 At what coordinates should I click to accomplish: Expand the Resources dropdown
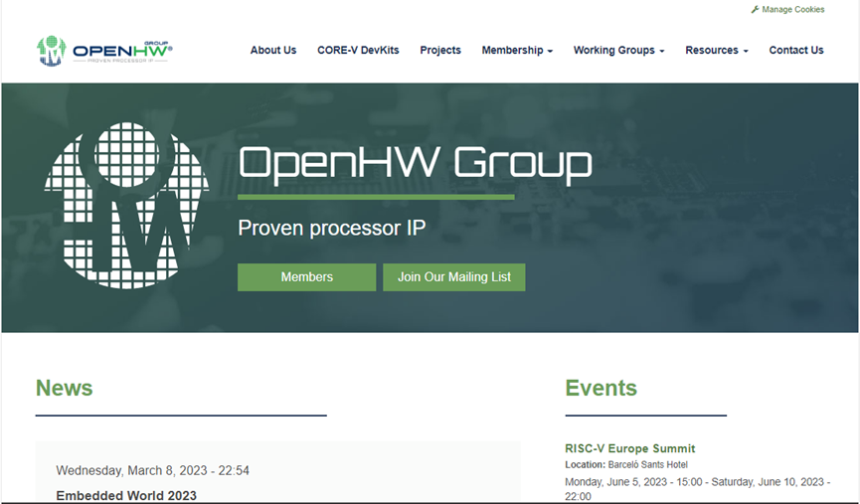tap(716, 50)
